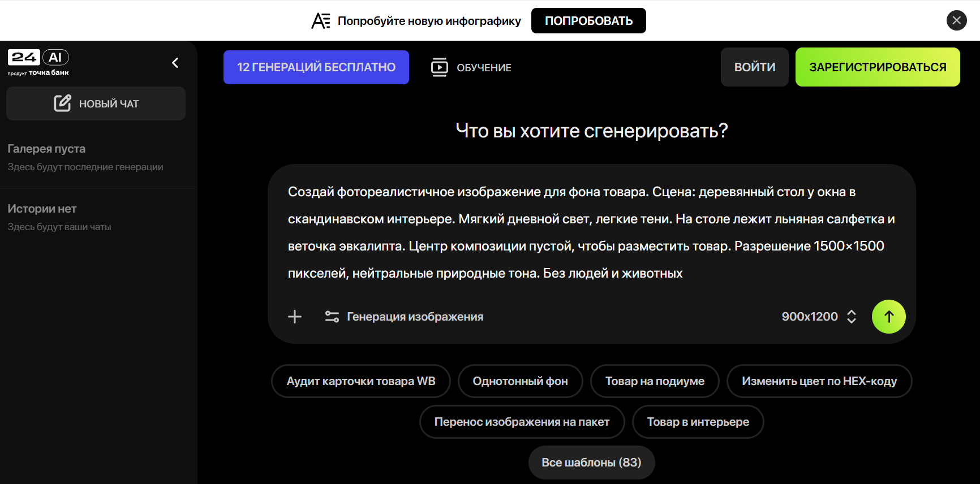Open Все шаблоны (83)
Image resolution: width=980 pixels, height=484 pixels.
[591, 463]
